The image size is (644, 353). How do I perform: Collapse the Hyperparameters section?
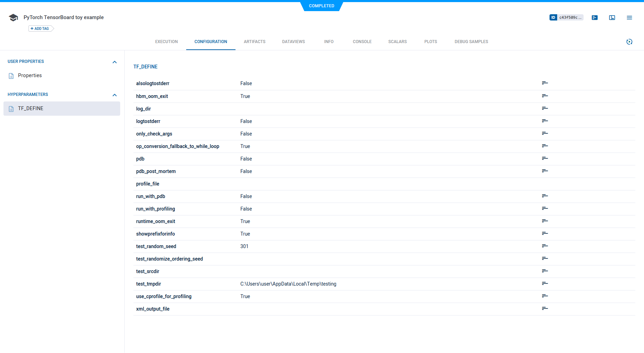tap(115, 95)
